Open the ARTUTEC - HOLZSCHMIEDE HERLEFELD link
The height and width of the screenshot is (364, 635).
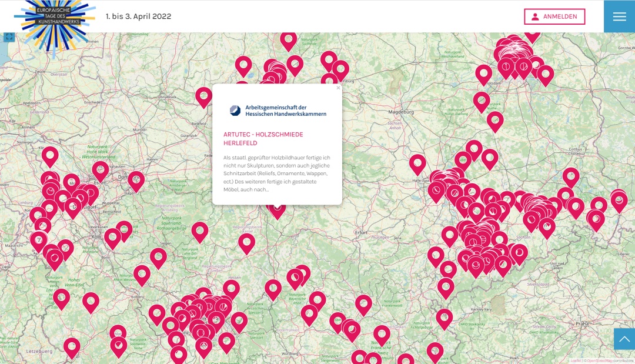click(263, 138)
